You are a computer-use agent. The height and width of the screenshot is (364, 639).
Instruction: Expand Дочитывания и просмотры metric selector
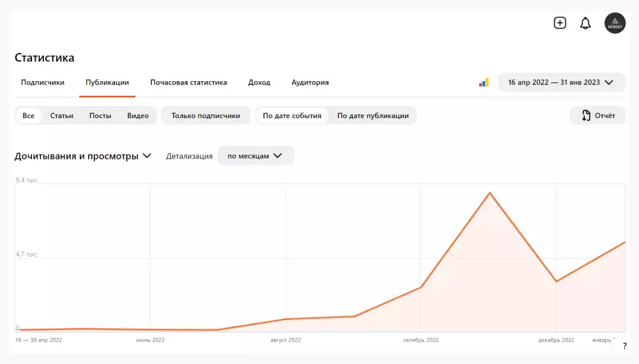pos(83,156)
